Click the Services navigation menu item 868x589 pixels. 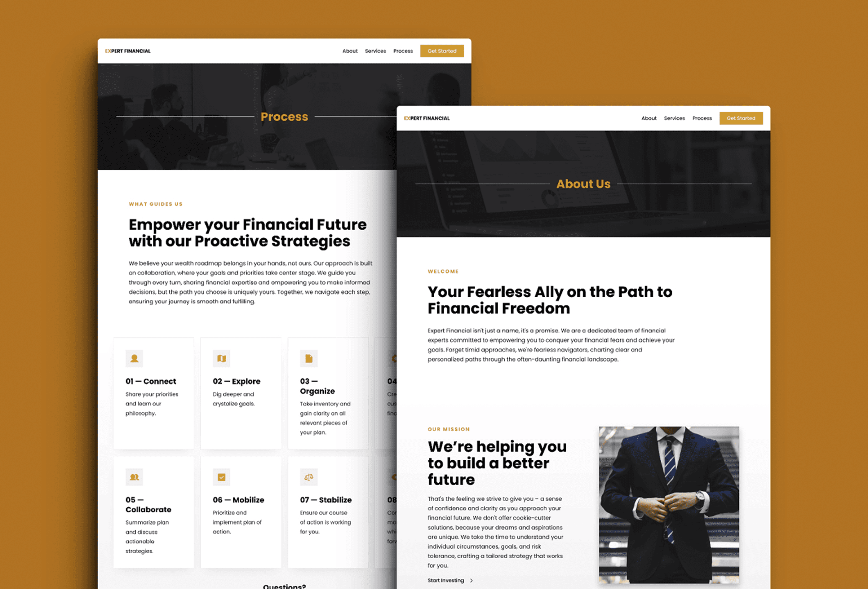(674, 118)
